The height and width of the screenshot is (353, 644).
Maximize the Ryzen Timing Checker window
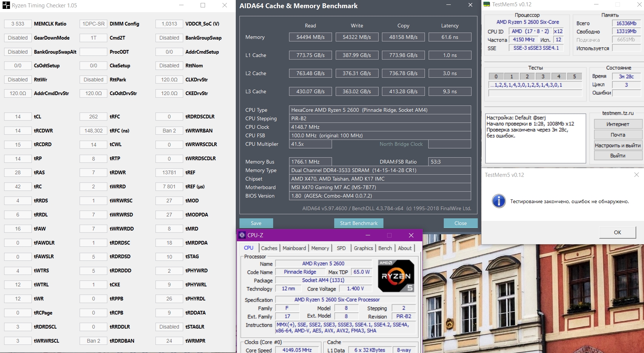point(203,5)
